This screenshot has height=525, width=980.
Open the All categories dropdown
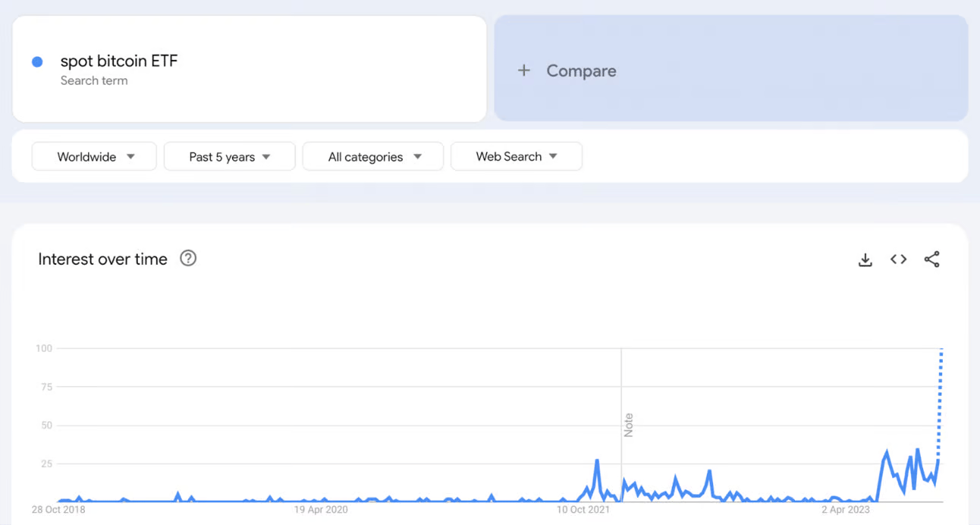point(372,156)
